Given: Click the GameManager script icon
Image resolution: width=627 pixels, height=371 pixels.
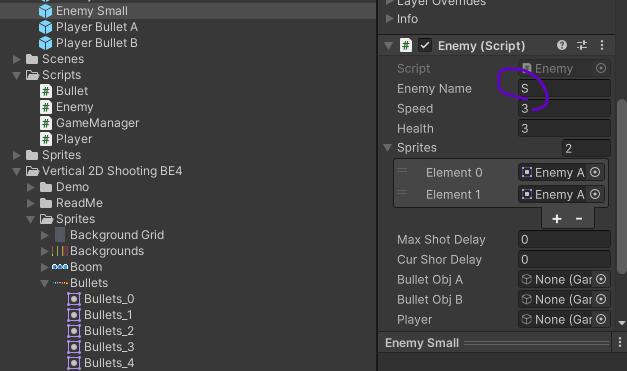Looking at the screenshot, I should click(46, 123).
